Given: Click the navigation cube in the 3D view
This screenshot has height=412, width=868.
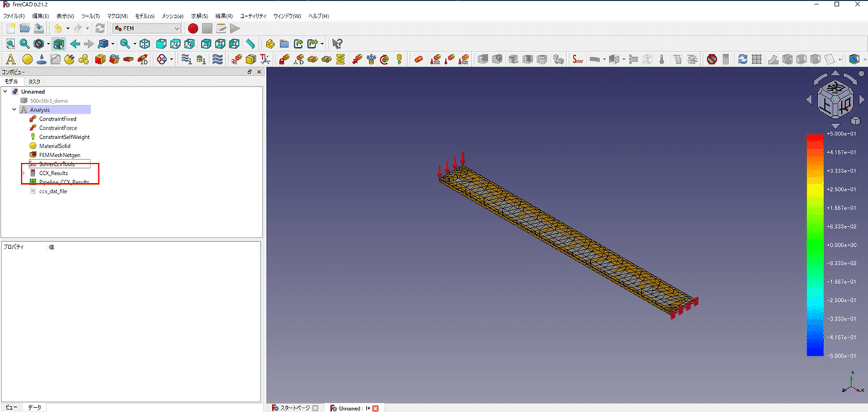Looking at the screenshot, I should (834, 99).
